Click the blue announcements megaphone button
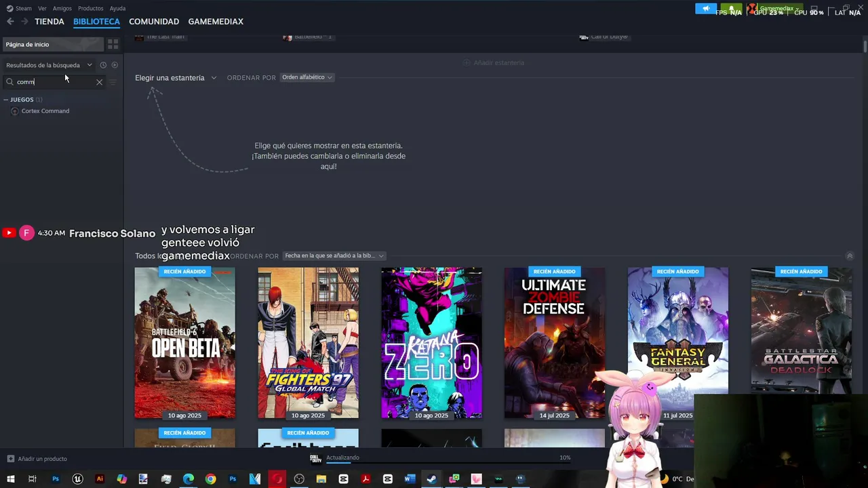Screen dimensions: 868x488 point(706,9)
